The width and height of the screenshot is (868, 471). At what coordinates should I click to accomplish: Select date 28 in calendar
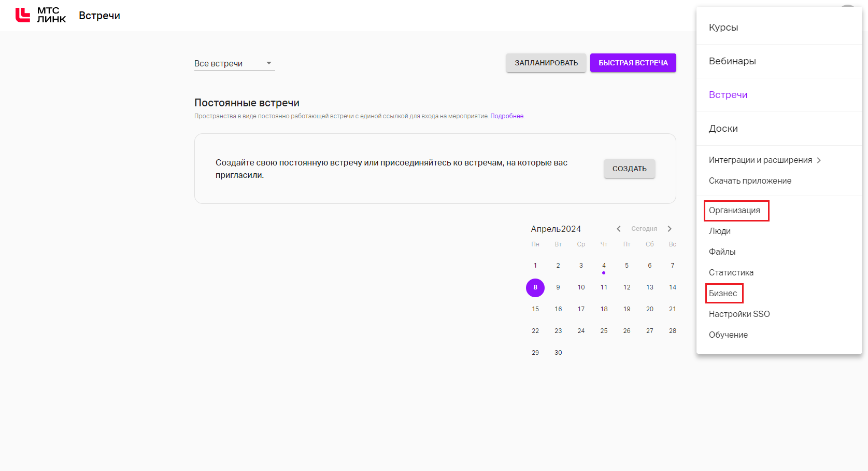point(673,331)
